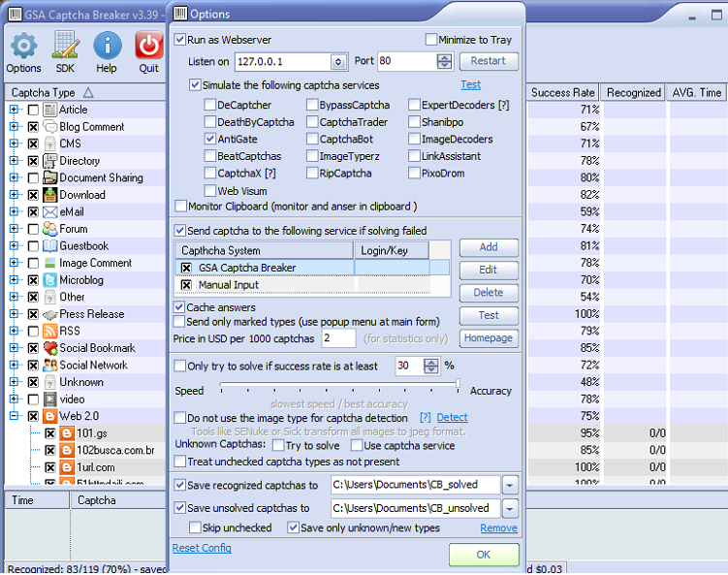The height and width of the screenshot is (575, 728).
Task: Toggle Run as Webserver checkbox
Action: 179,40
